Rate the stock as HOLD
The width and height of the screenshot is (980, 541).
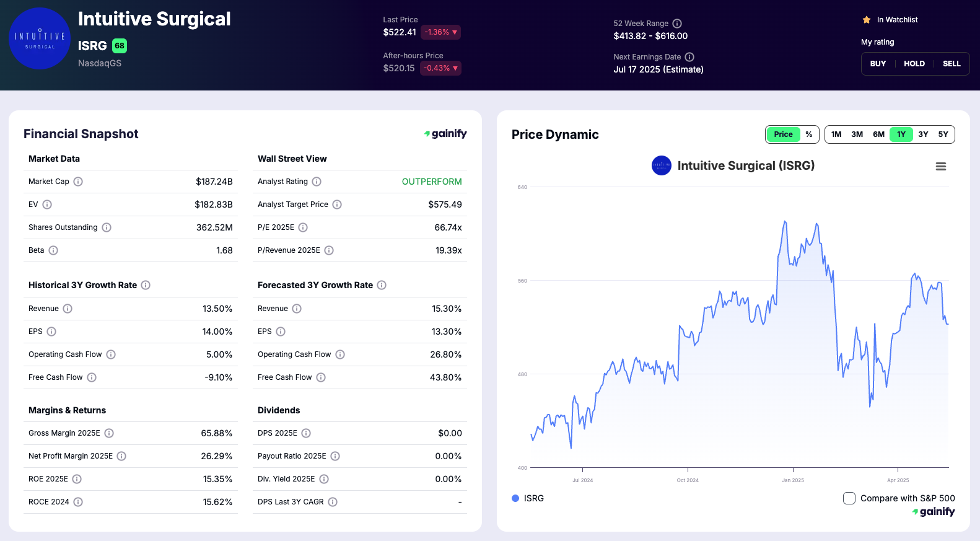point(914,64)
